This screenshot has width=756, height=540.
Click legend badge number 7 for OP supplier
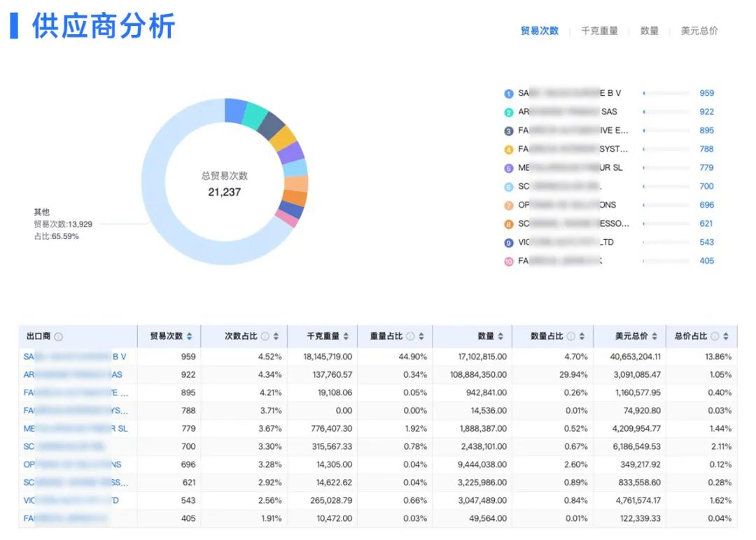[509, 206]
